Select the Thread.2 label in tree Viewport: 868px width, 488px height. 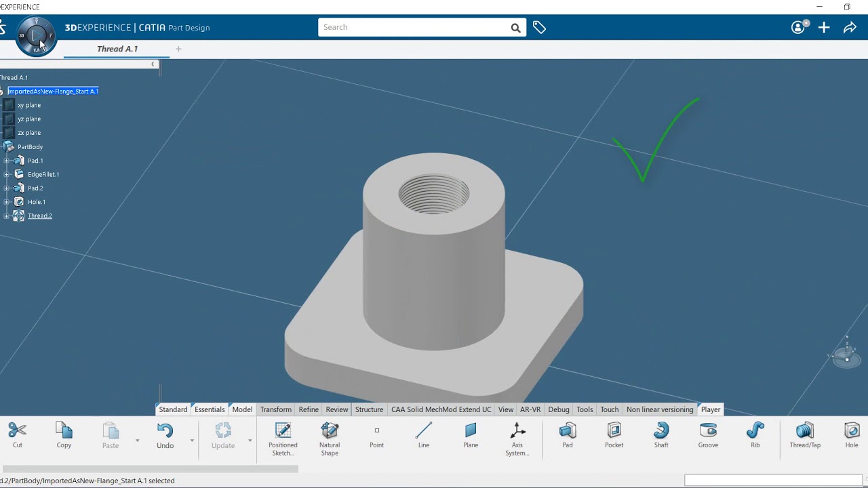pyautogui.click(x=40, y=216)
